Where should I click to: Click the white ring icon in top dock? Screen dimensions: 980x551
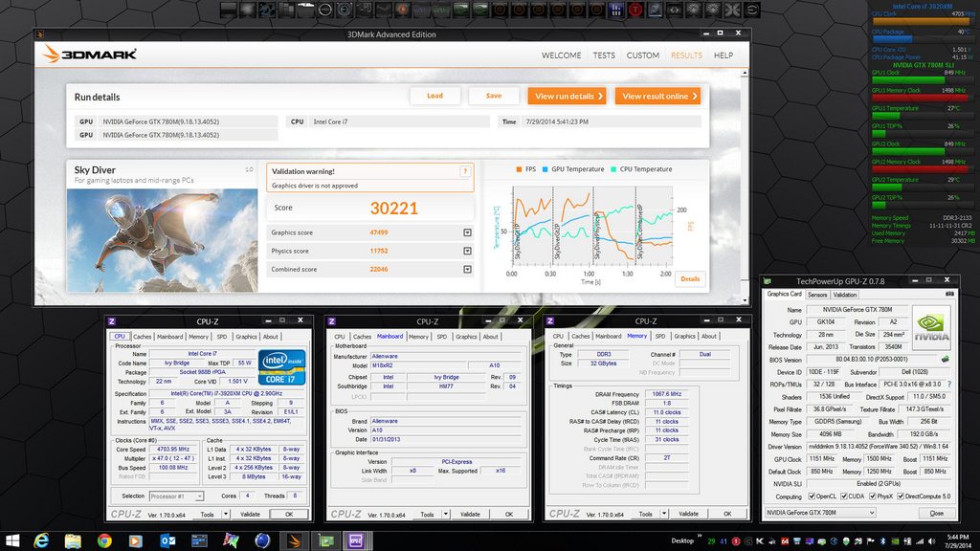click(325, 10)
